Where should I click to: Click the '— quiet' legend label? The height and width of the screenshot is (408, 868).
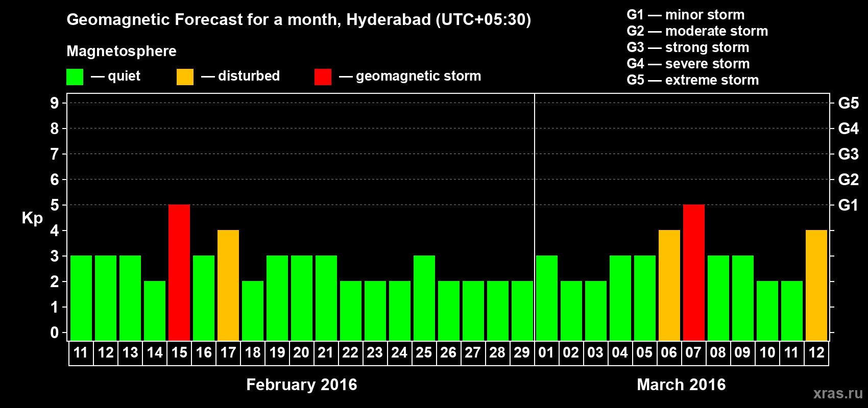point(115,76)
